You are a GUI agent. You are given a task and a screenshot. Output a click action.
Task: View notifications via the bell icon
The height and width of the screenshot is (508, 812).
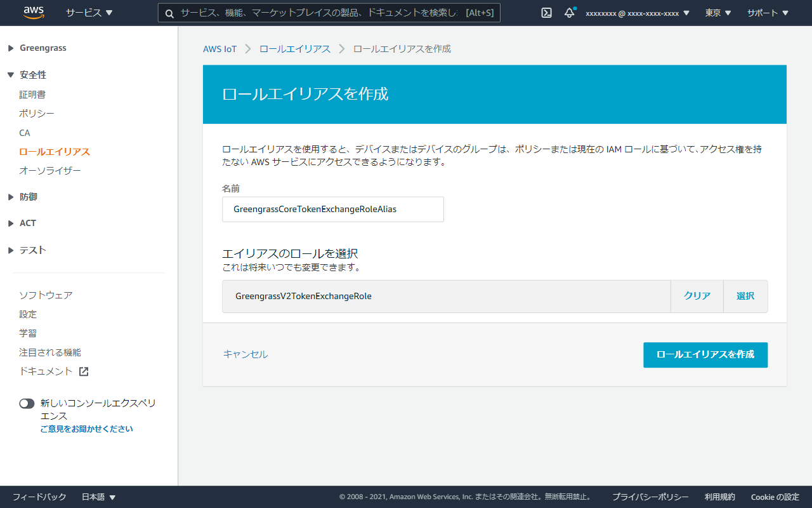[569, 13]
